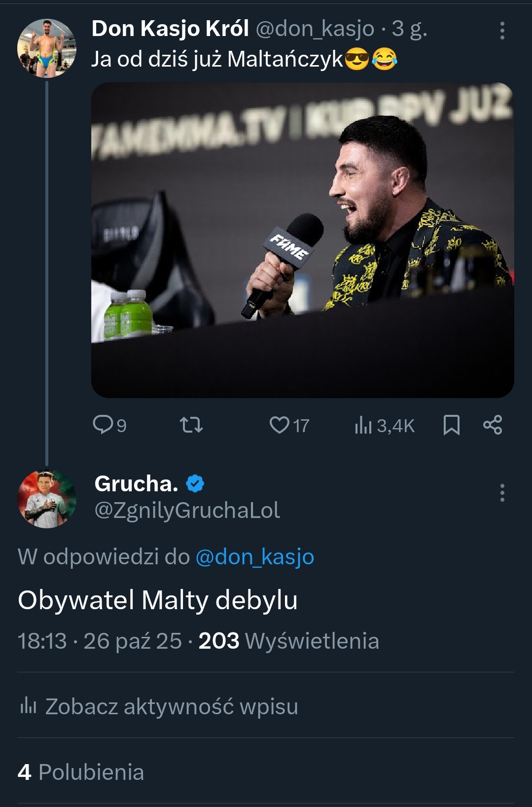This screenshot has width=532, height=807.
Task: Open the @don_kasjo mention link
Action: pyautogui.click(x=255, y=557)
